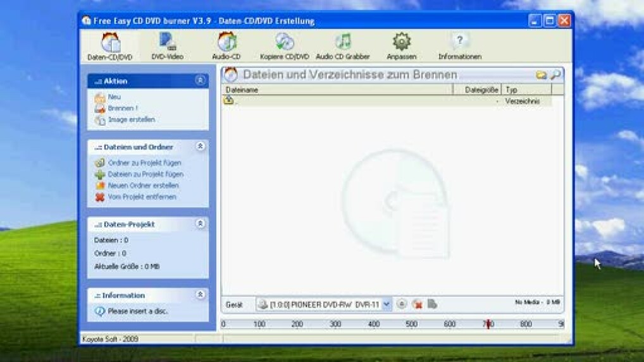Switch to DVD-Video creation
The width and height of the screenshot is (644, 362).
168,46
